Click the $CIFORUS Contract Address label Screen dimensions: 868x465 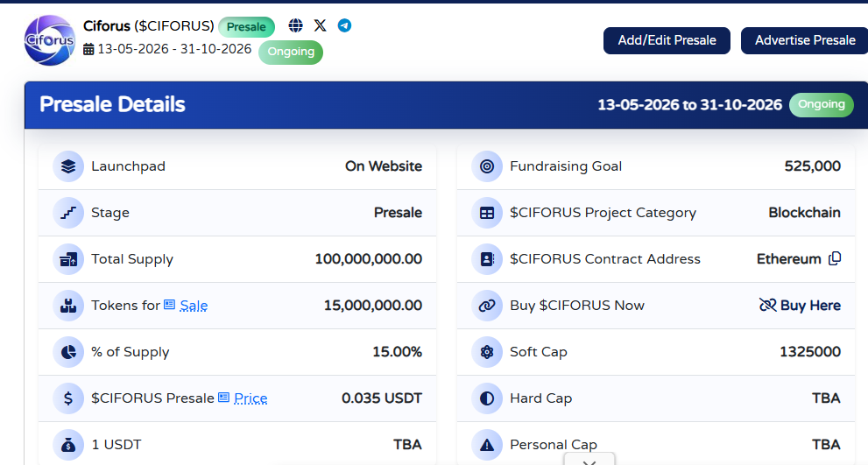(x=605, y=259)
